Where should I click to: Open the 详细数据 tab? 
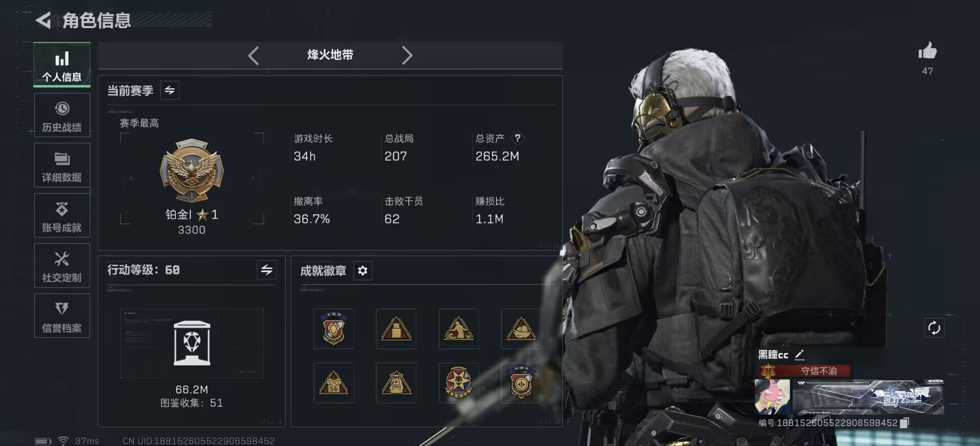pos(62,166)
